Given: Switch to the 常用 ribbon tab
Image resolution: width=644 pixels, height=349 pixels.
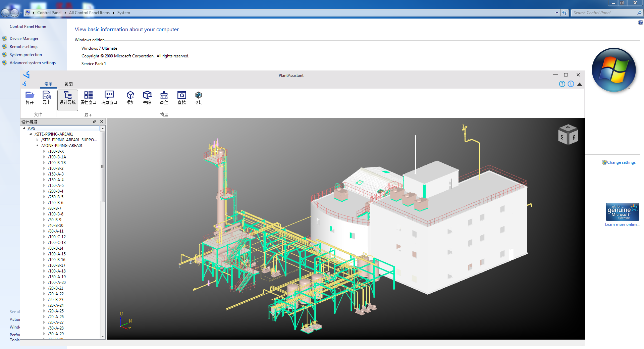Looking at the screenshot, I should click(48, 84).
